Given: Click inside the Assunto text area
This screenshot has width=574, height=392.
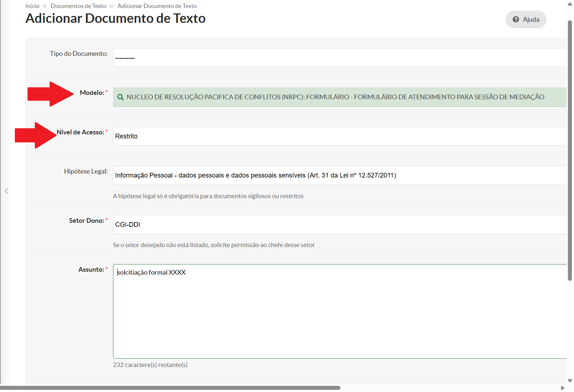Looking at the screenshot, I should pos(339,312).
